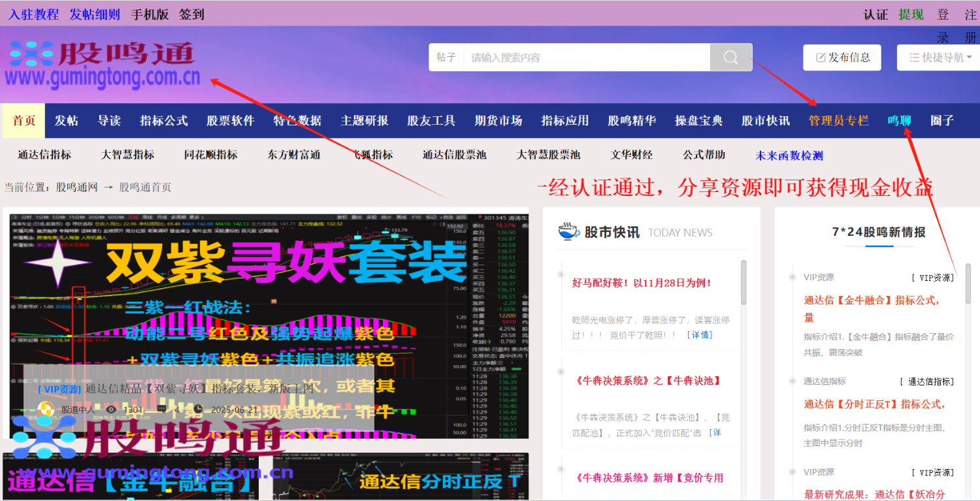Select the 通达信指标 sub-navigation item

[x=42, y=155]
